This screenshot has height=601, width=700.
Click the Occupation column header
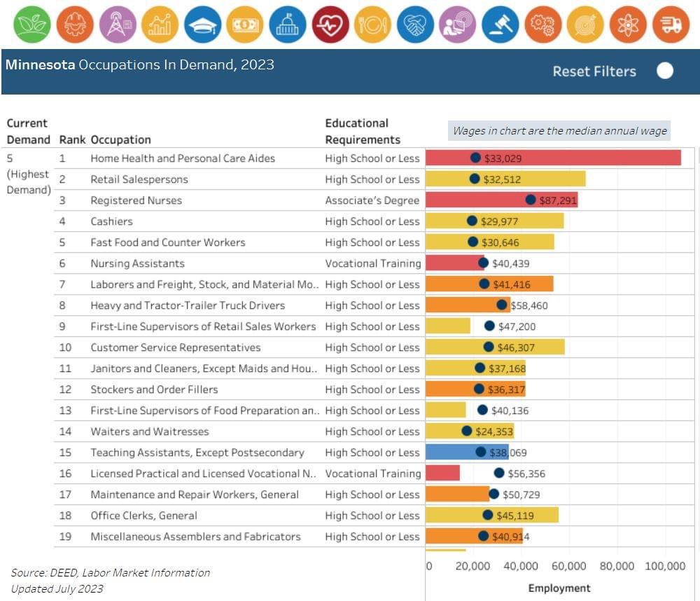click(120, 140)
